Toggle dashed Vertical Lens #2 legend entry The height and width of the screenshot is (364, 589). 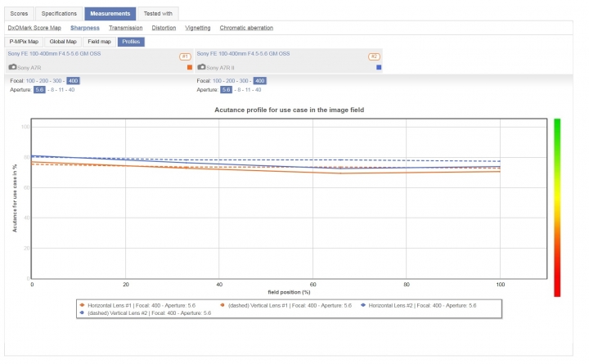click(x=146, y=313)
